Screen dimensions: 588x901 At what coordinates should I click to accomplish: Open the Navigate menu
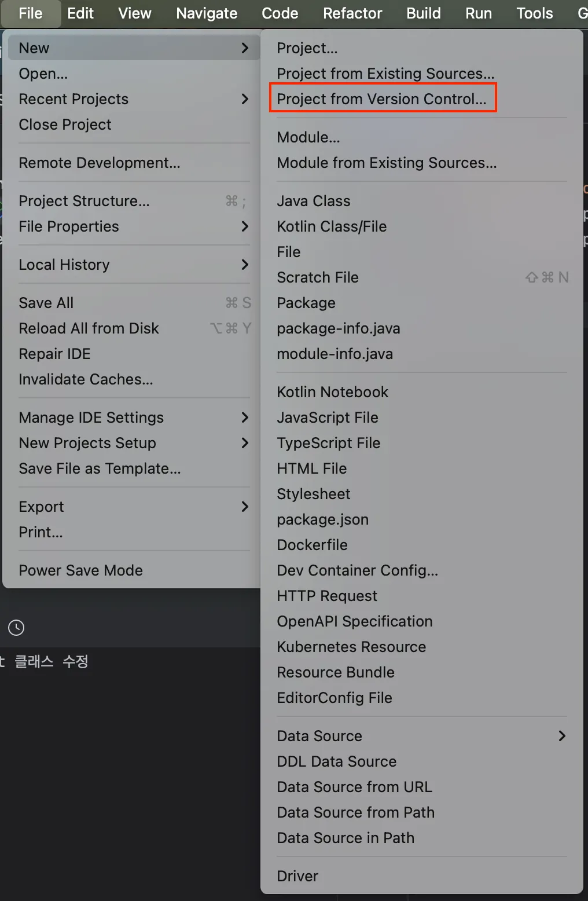click(207, 13)
